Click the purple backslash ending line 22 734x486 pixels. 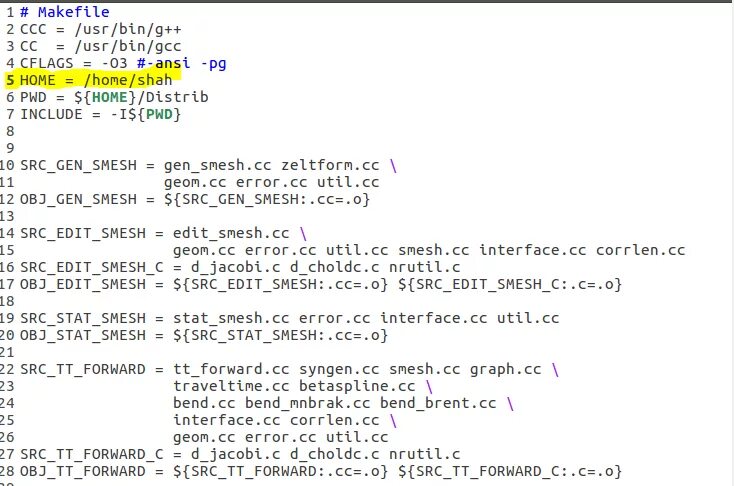[555, 369]
